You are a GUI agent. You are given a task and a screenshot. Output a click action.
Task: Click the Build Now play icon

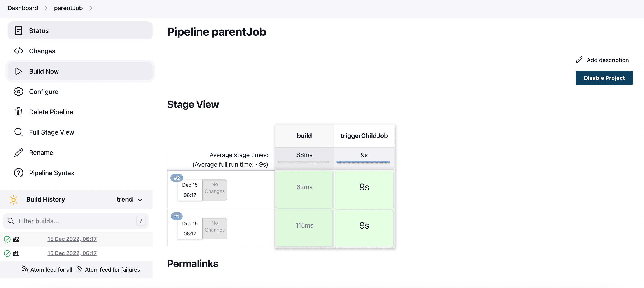(18, 71)
